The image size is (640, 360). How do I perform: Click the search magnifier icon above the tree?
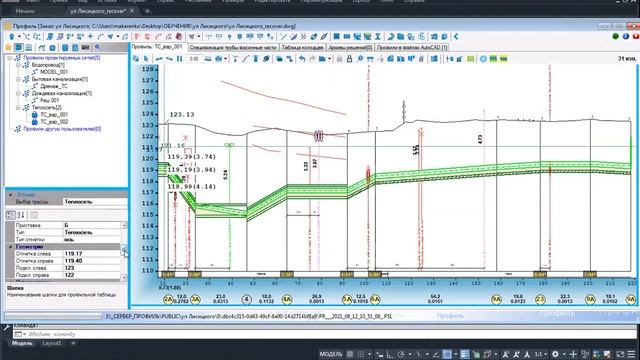point(98,47)
